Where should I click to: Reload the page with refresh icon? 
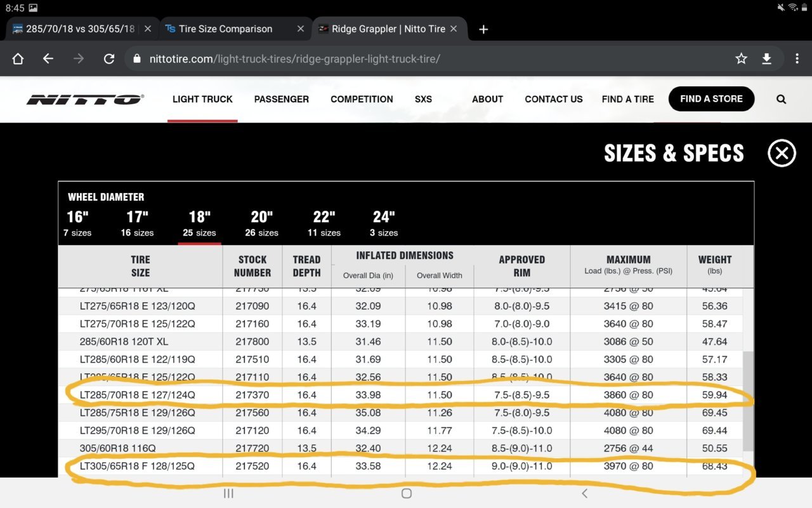[109, 58]
